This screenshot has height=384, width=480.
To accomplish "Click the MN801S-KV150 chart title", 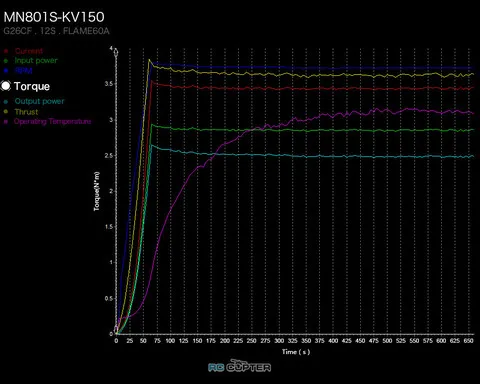I will pyautogui.click(x=54, y=17).
